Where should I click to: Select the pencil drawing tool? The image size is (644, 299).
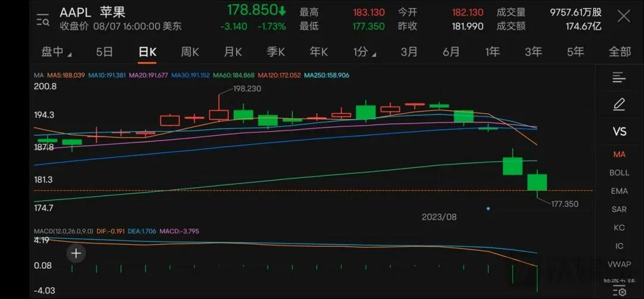click(x=619, y=105)
